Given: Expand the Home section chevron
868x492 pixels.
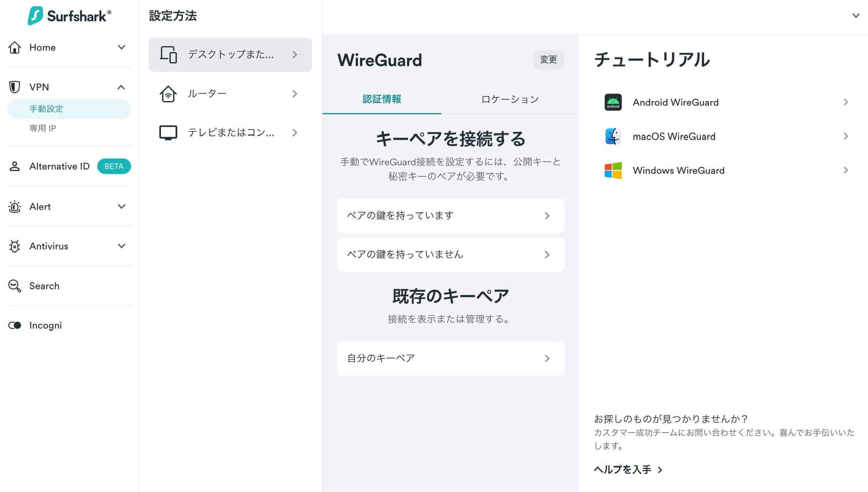Looking at the screenshot, I should tap(121, 47).
